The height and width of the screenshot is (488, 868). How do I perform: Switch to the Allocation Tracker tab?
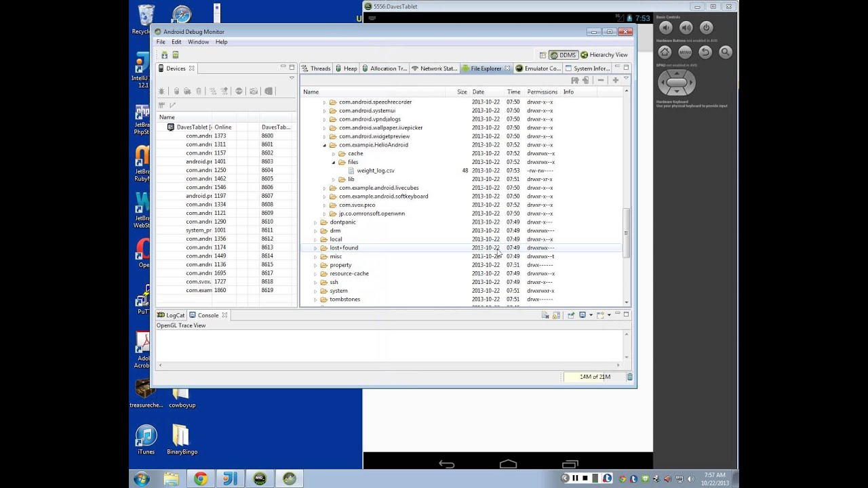384,68
